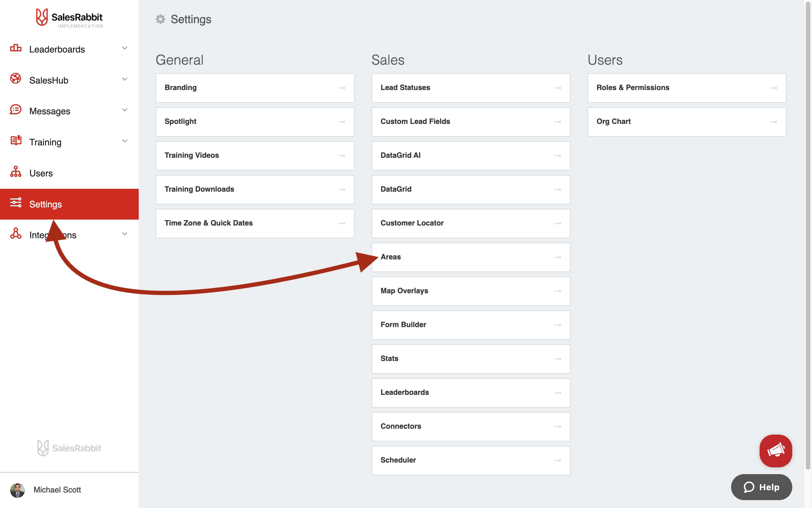Click Michael Scott's profile avatar
Viewport: 812px width, 508px height.
[x=17, y=490]
